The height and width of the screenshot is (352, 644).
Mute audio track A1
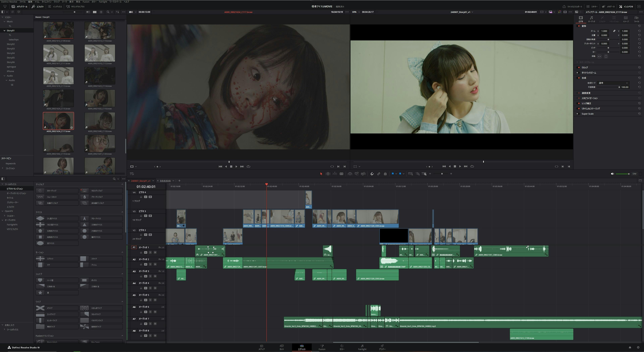click(155, 252)
